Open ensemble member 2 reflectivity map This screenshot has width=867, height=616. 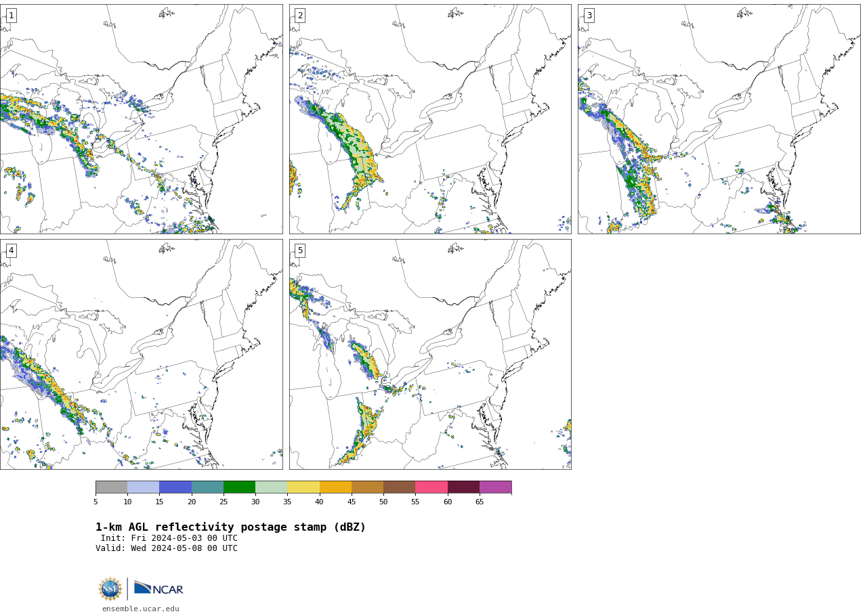coord(430,119)
